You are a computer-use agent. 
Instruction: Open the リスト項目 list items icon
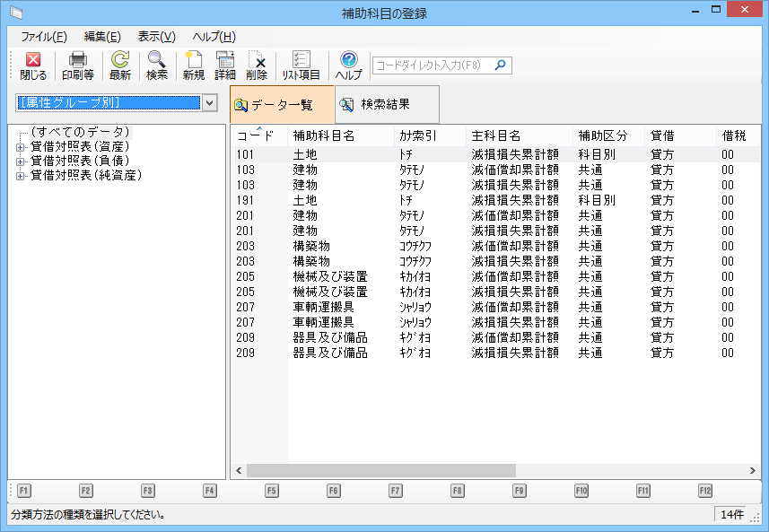pyautogui.click(x=301, y=61)
